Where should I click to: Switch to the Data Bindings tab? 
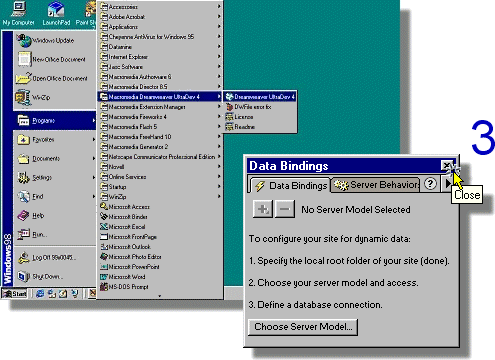tap(291, 186)
